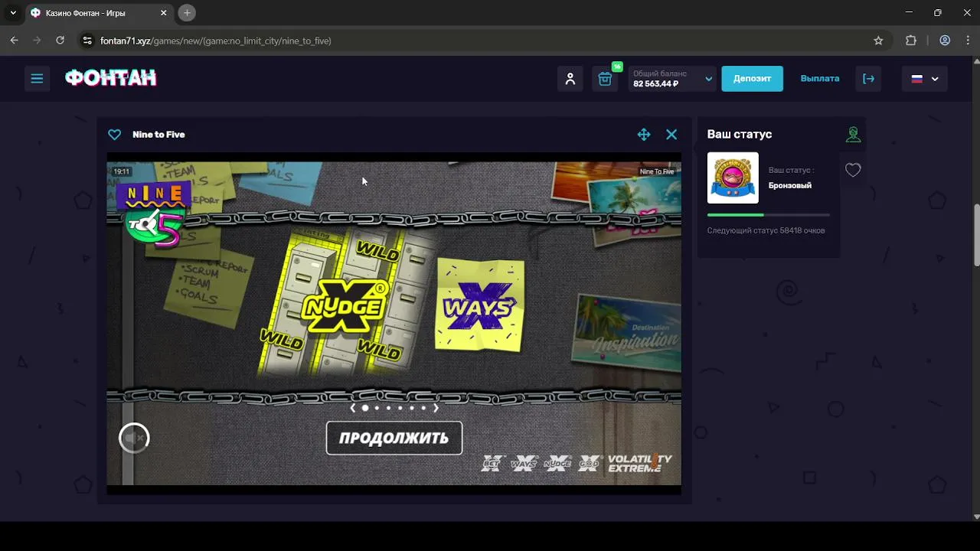Click the xWays sticky note logo
Viewport: 980px width, 551px height.
[x=479, y=305]
